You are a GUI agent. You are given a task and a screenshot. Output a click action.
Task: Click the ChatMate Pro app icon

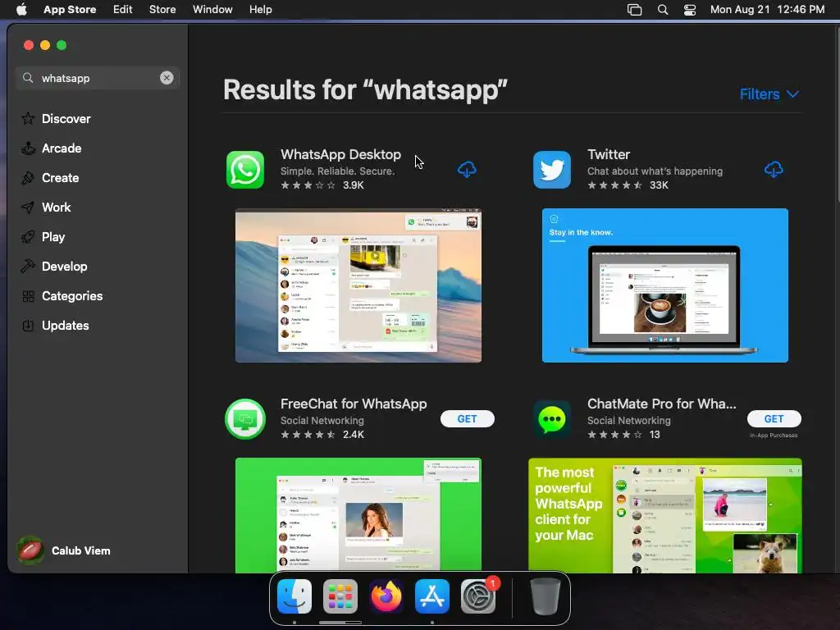[x=552, y=419]
